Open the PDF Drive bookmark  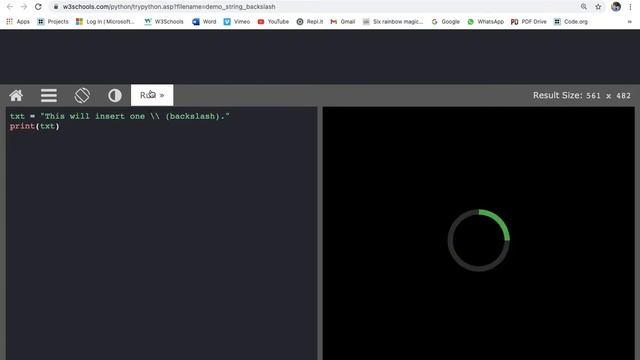[x=529, y=22]
